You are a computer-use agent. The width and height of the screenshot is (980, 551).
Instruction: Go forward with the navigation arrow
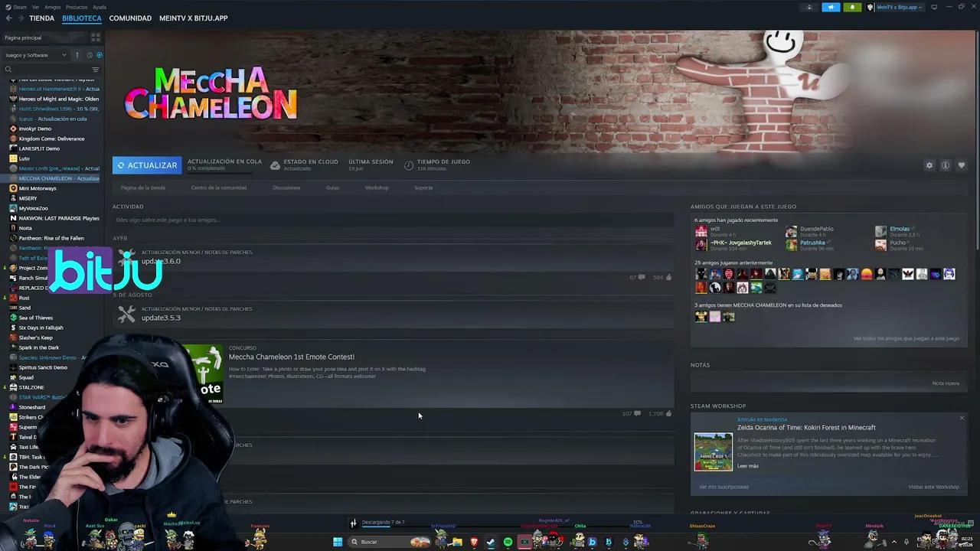[19, 18]
